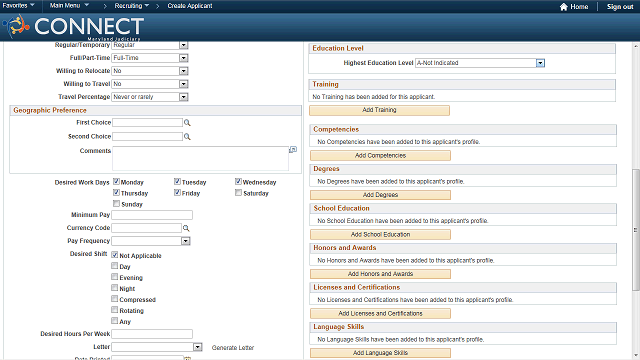Image resolution: width=640 pixels, height=360 pixels.
Task: Click the scrollbar up arrow
Action: click(636, 45)
